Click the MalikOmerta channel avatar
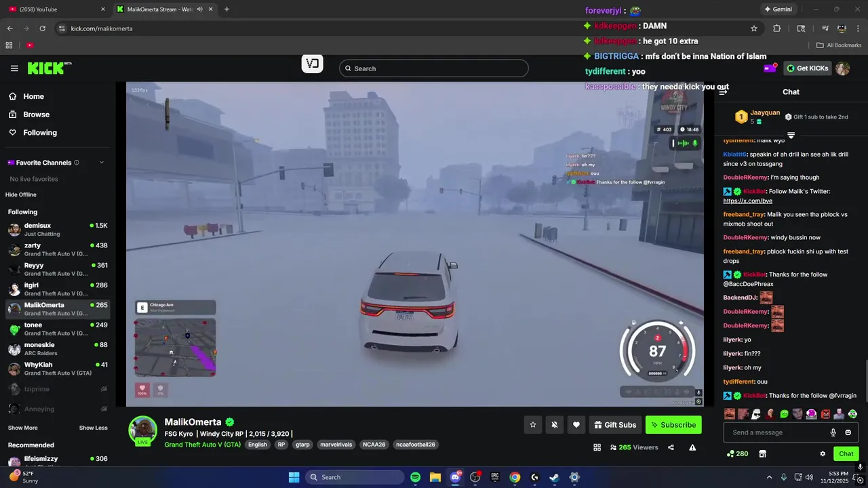This screenshot has width=868, height=488. pos(143,430)
